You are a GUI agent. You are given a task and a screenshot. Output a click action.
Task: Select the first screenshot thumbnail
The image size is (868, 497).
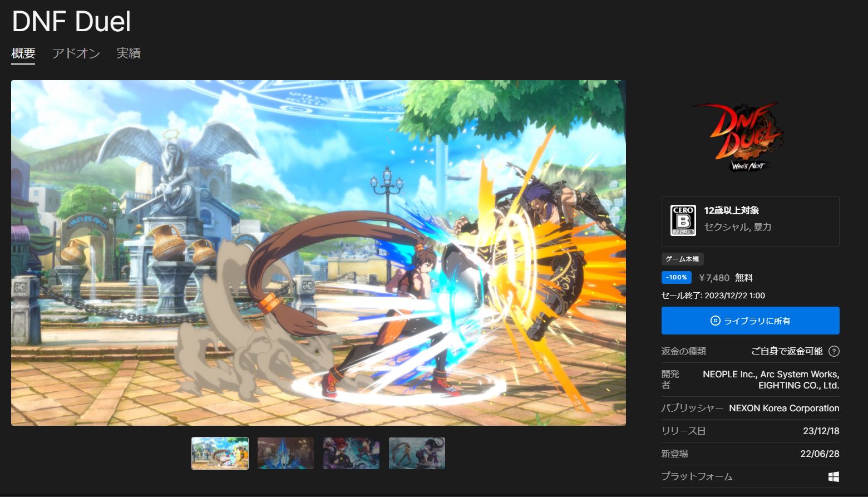click(220, 453)
